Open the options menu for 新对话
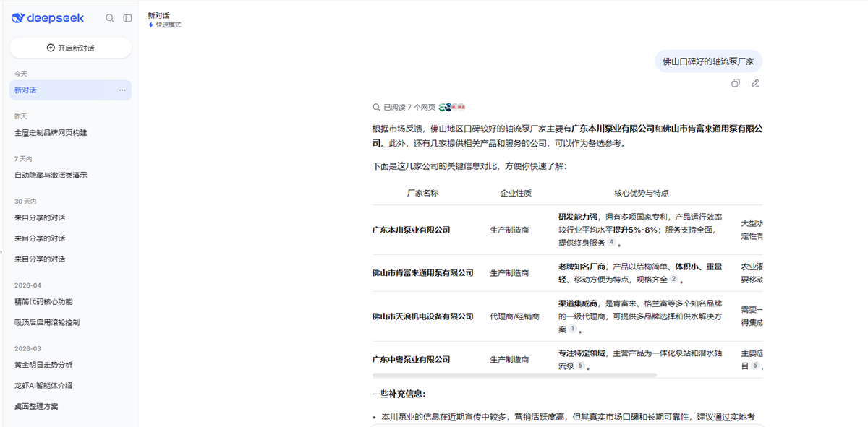Image resolution: width=868 pixels, height=427 pixels. coord(122,90)
